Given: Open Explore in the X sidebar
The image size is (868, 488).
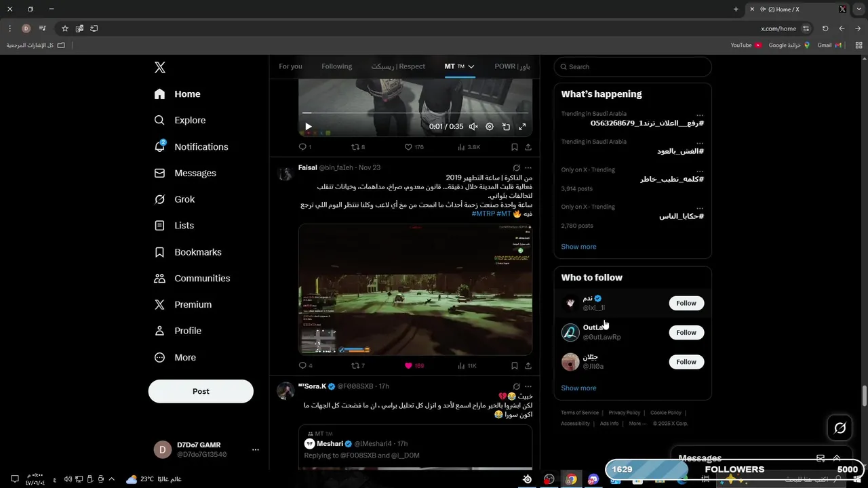Looking at the screenshot, I should point(180,120).
